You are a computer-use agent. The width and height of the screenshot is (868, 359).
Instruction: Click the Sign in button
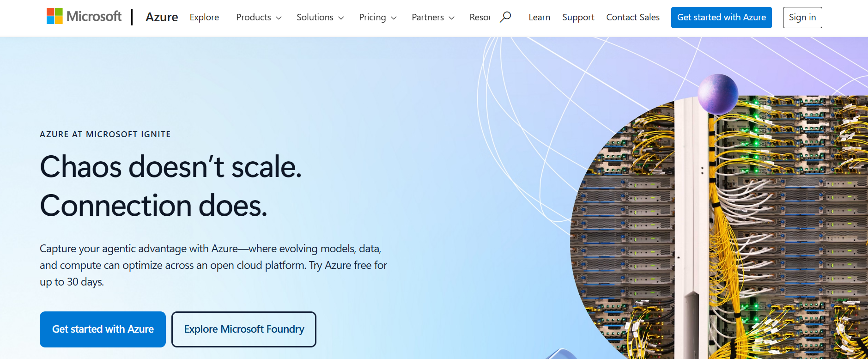pos(802,18)
